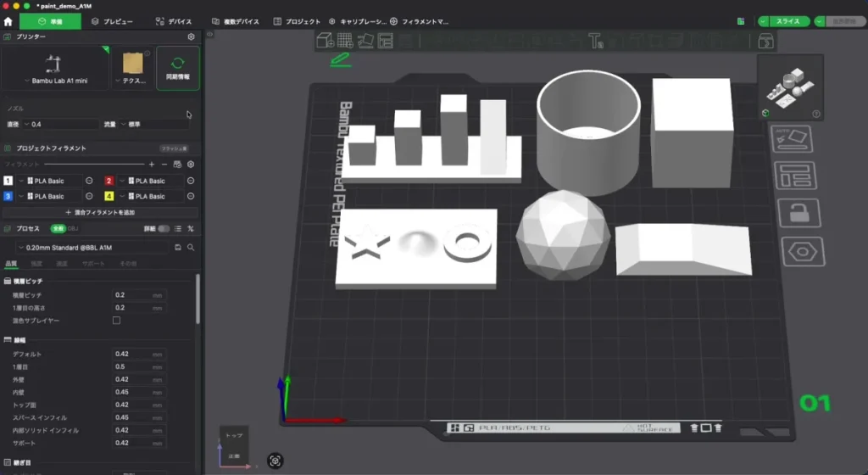
Task: Click auto orient toolbar icon
Action: (365, 41)
